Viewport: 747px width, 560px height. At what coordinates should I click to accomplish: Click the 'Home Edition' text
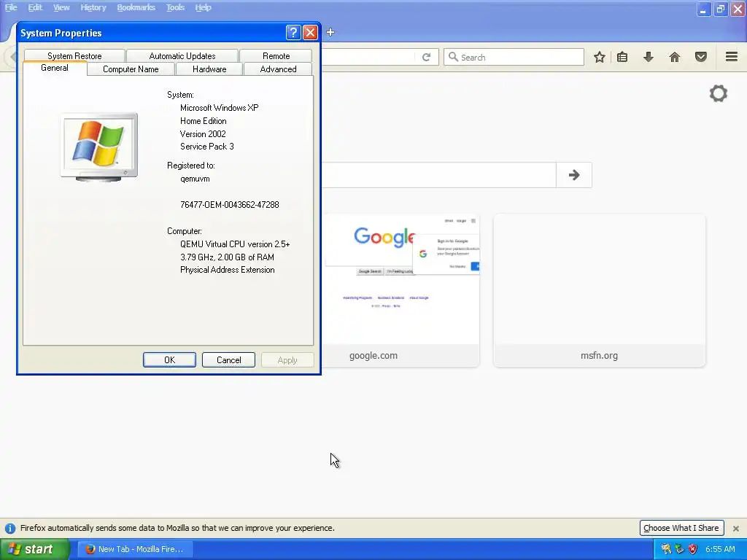(x=203, y=121)
